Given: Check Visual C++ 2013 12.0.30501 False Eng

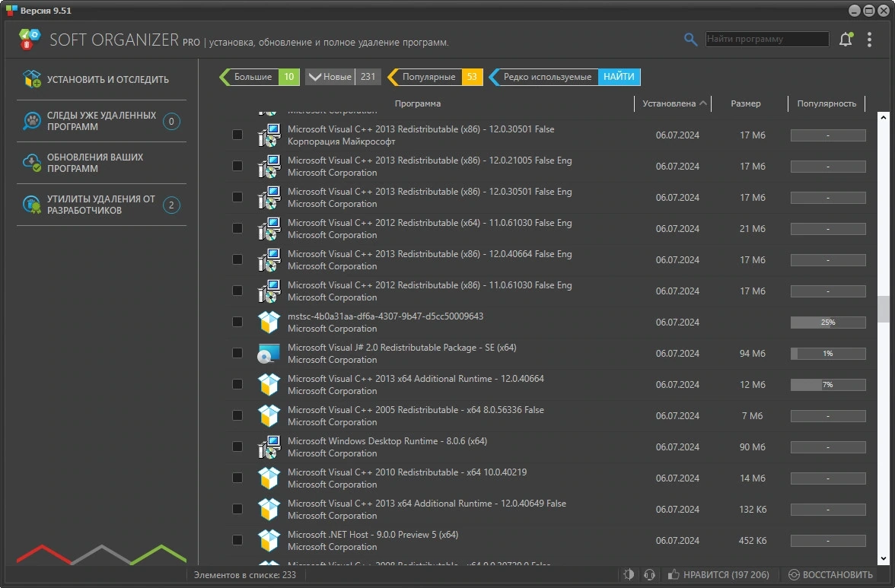Looking at the screenshot, I should pos(237,197).
